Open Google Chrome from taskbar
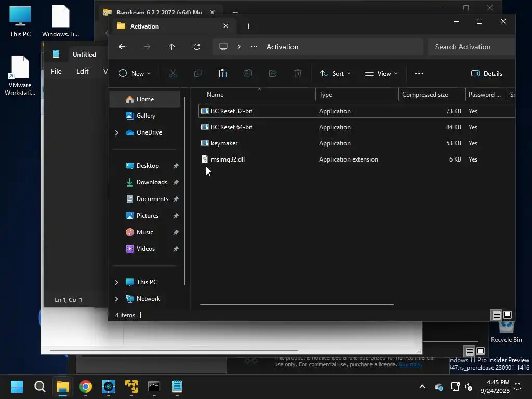Image resolution: width=532 pixels, height=399 pixels. (x=86, y=387)
